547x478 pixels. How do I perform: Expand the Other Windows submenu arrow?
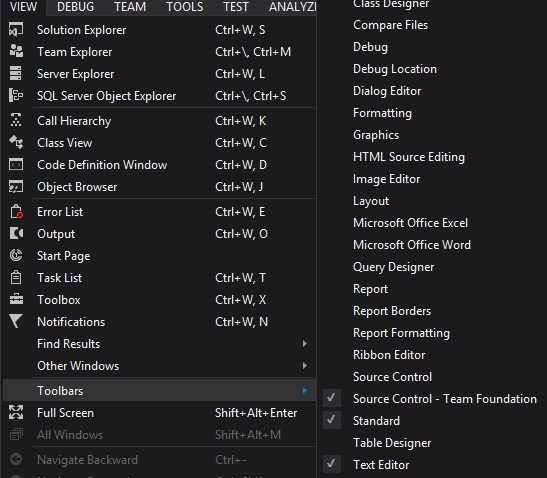click(x=305, y=366)
